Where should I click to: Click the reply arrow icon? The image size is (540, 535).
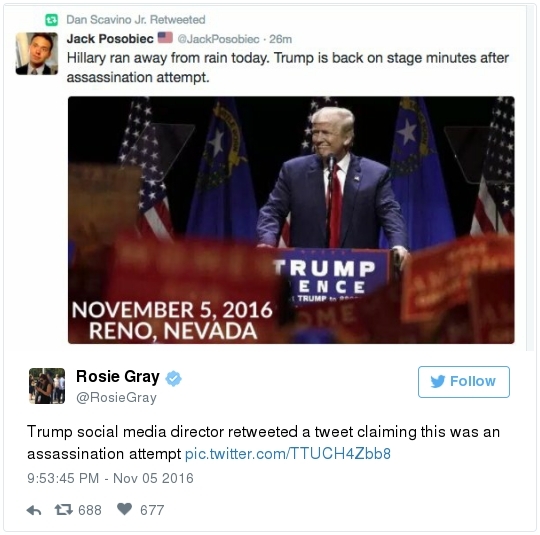pos(34,510)
